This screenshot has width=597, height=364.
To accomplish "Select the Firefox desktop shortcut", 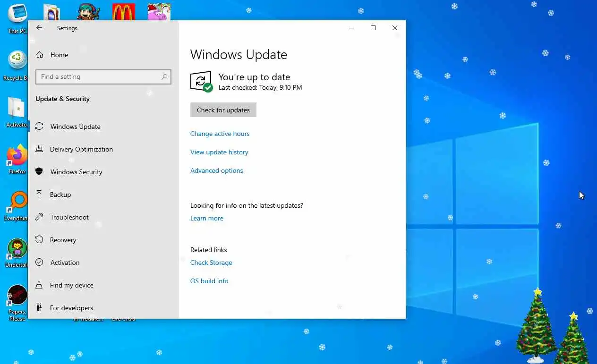I will 17,159.
